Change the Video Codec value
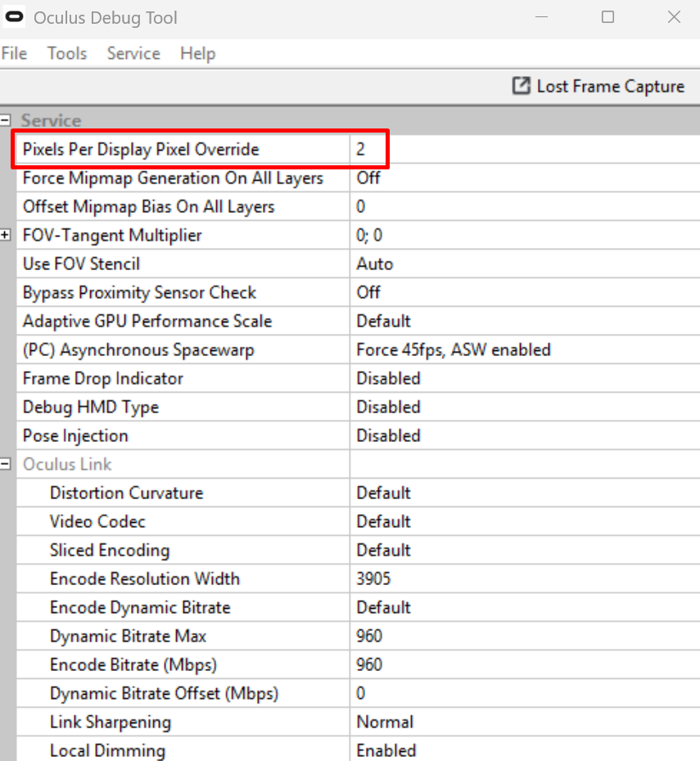 [524, 521]
